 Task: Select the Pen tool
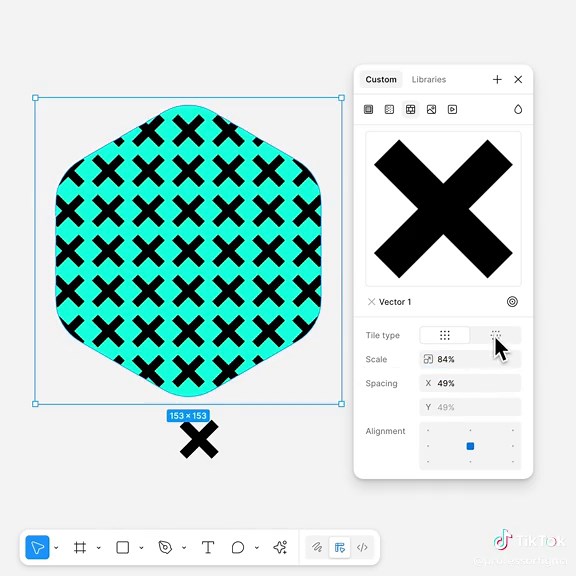click(165, 547)
